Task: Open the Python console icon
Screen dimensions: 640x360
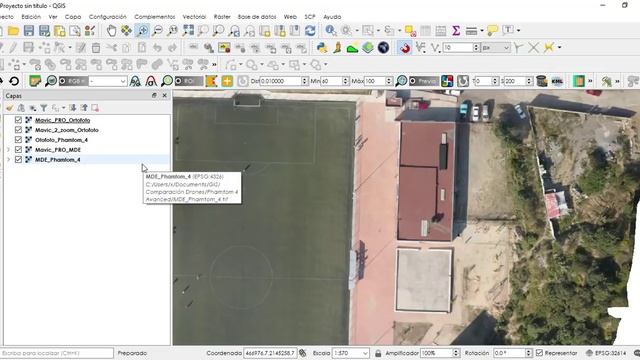Action: click(x=322, y=48)
